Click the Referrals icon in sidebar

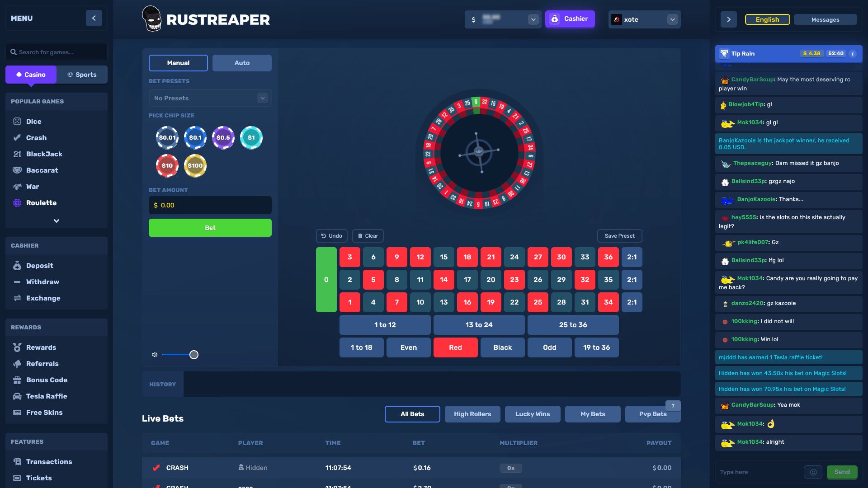[x=17, y=363]
